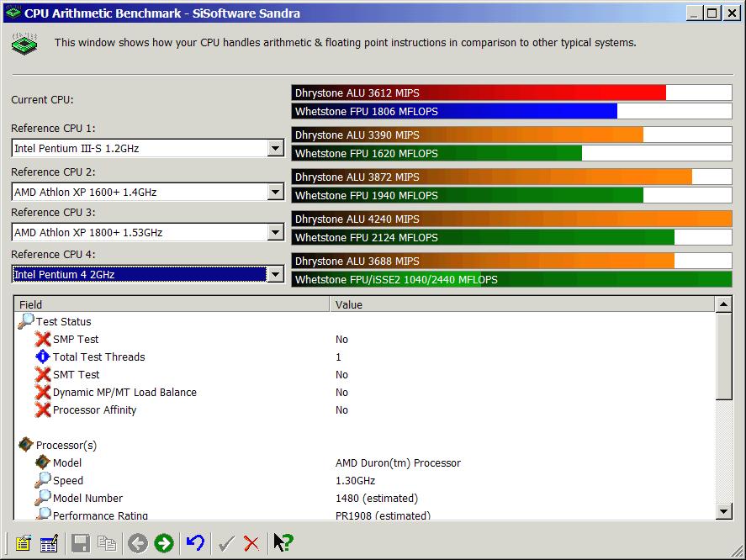Click the floppy disk save icon
This screenshot has height=560, width=746.
point(81,543)
